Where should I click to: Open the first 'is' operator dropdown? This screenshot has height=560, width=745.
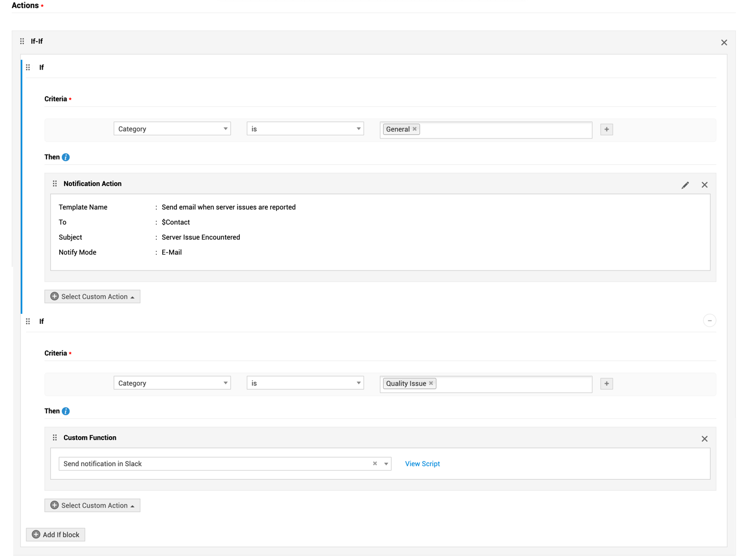305,129
